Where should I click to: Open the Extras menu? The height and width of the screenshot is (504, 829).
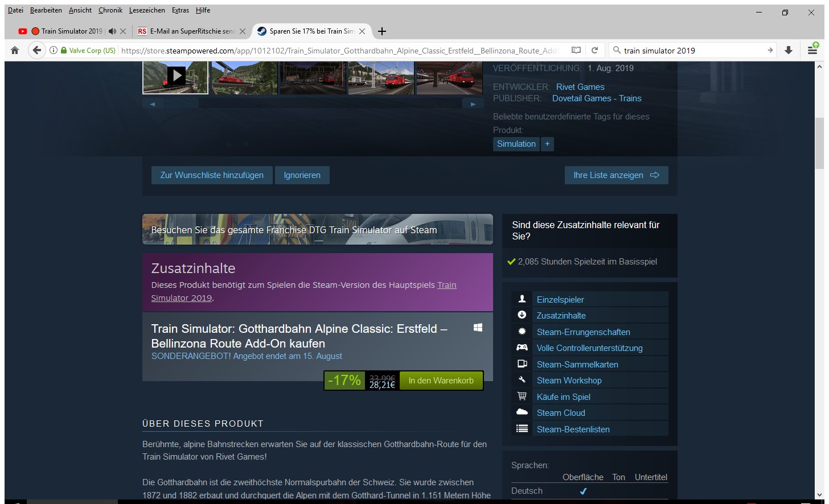coord(180,10)
